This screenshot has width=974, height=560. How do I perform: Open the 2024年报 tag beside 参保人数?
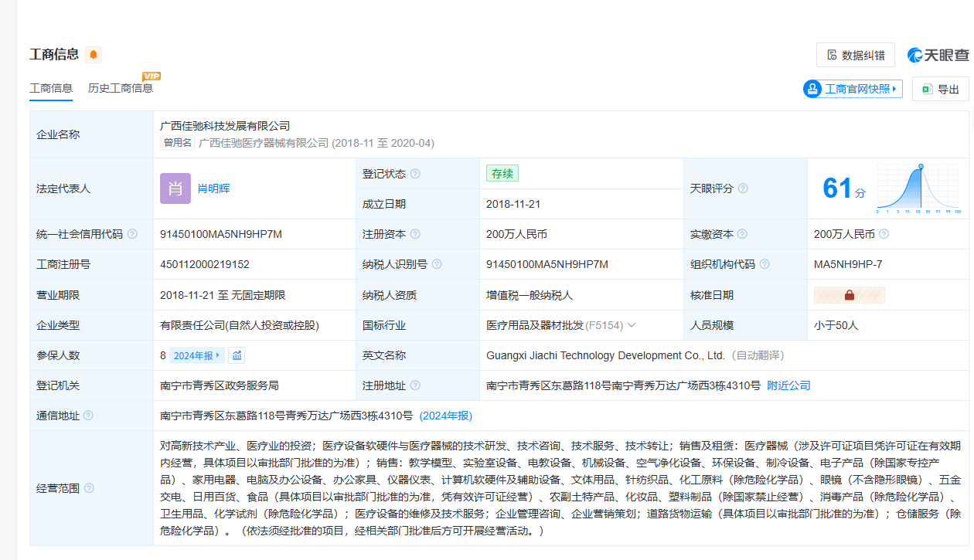coord(197,355)
